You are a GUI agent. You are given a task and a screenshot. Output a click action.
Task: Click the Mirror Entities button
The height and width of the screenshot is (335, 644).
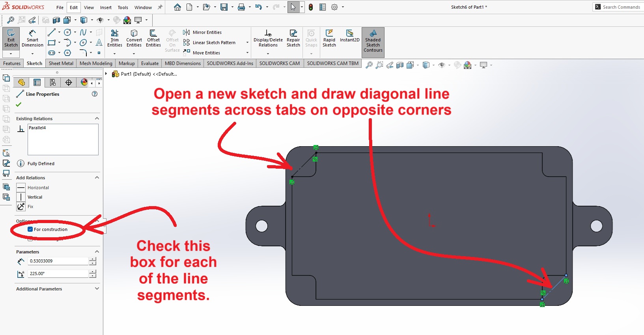pyautogui.click(x=207, y=32)
